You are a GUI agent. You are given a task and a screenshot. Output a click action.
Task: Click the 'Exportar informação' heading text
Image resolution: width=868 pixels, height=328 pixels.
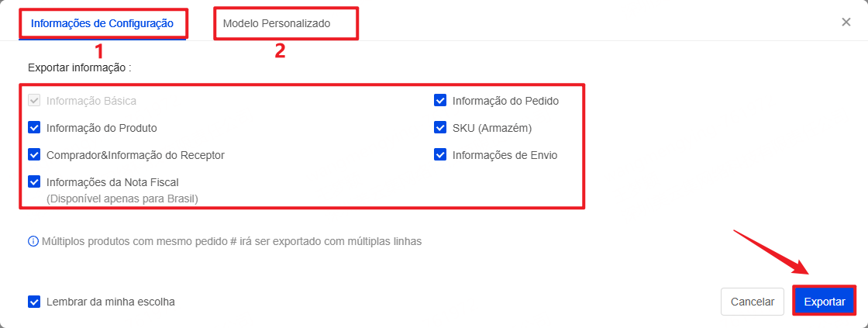point(79,67)
